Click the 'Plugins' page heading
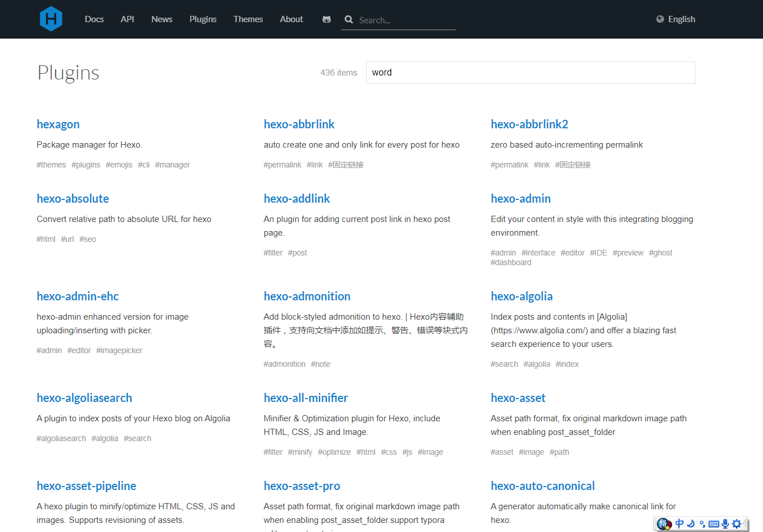 68,73
